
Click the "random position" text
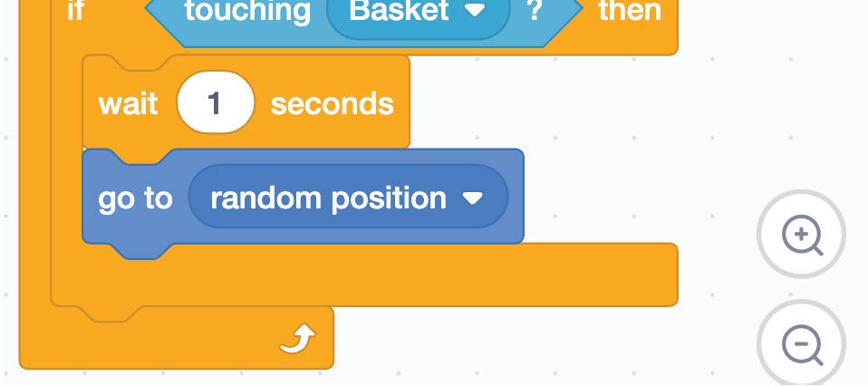point(328,198)
